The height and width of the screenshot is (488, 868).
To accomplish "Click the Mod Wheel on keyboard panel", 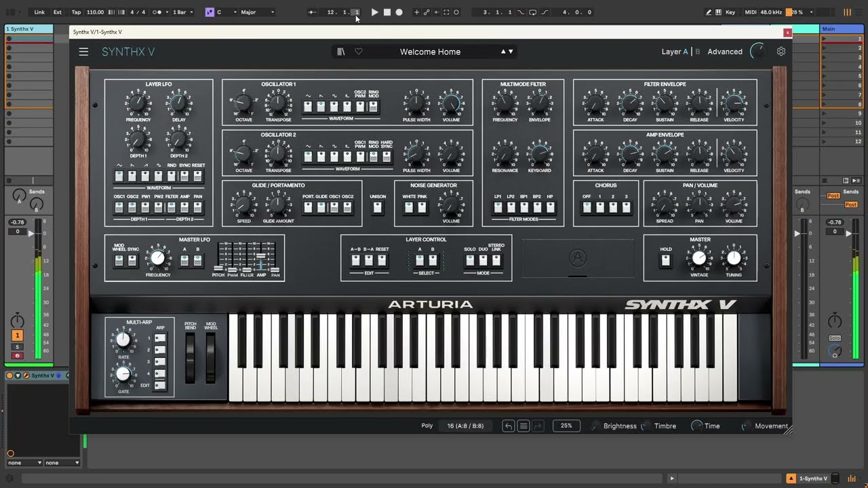I will pyautogui.click(x=211, y=357).
